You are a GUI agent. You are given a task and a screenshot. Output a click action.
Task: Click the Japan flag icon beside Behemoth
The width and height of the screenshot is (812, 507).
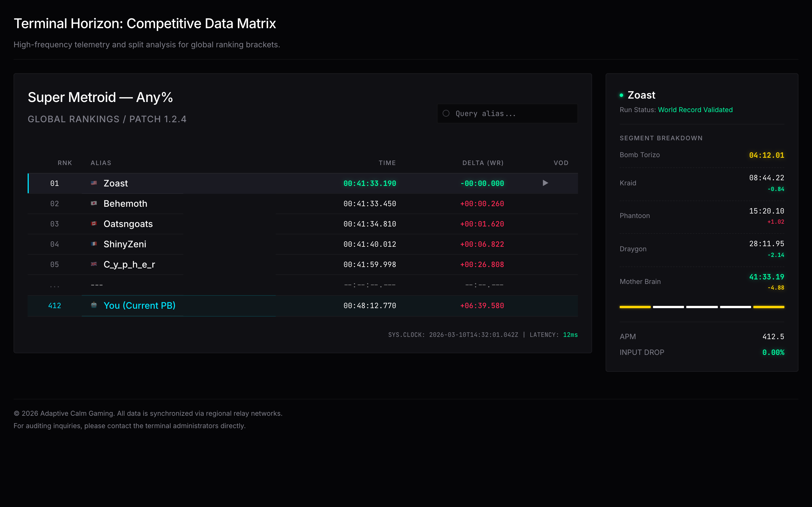(x=94, y=203)
